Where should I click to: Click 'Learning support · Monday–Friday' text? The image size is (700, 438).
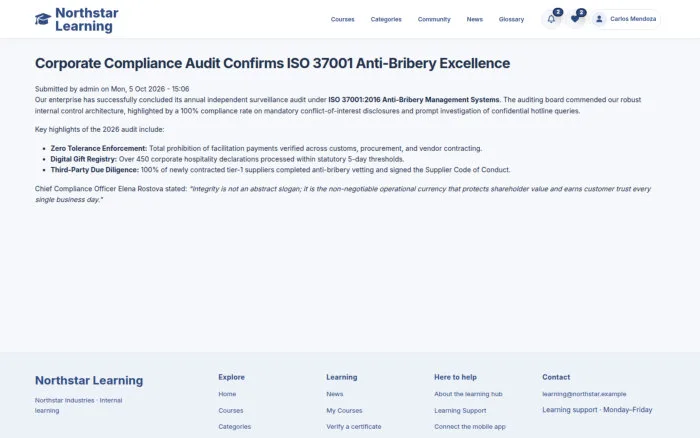pyautogui.click(x=597, y=410)
